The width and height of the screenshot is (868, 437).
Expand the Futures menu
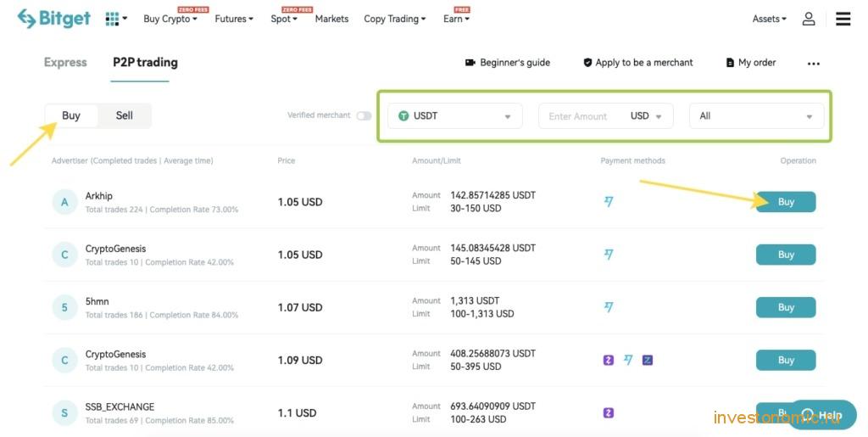click(234, 19)
